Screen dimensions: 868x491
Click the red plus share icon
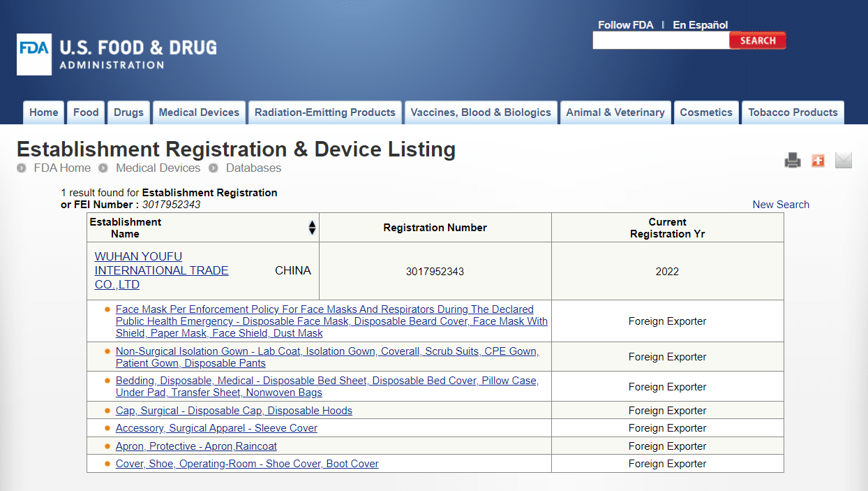click(818, 161)
